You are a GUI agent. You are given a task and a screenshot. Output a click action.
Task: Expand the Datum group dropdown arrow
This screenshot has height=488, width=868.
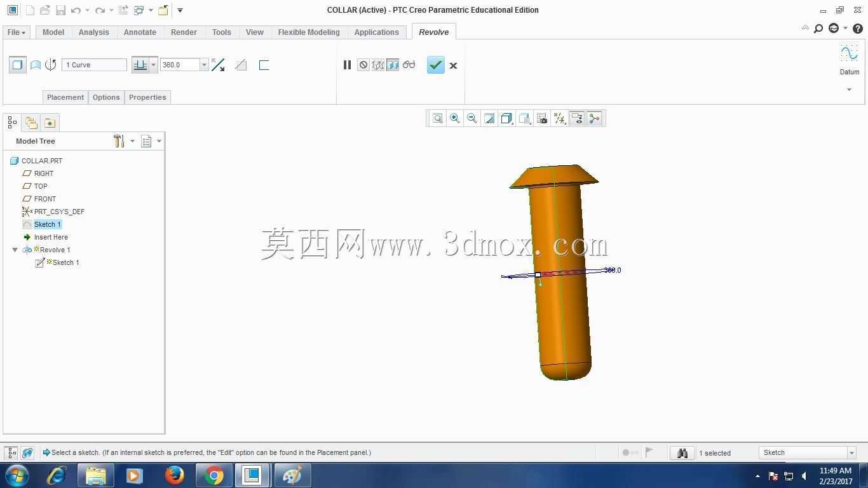[849, 90]
